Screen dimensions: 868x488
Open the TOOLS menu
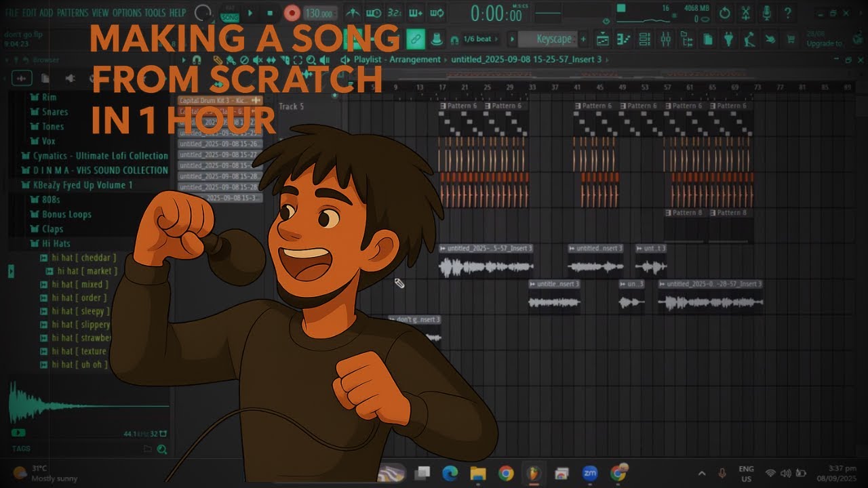coord(155,13)
